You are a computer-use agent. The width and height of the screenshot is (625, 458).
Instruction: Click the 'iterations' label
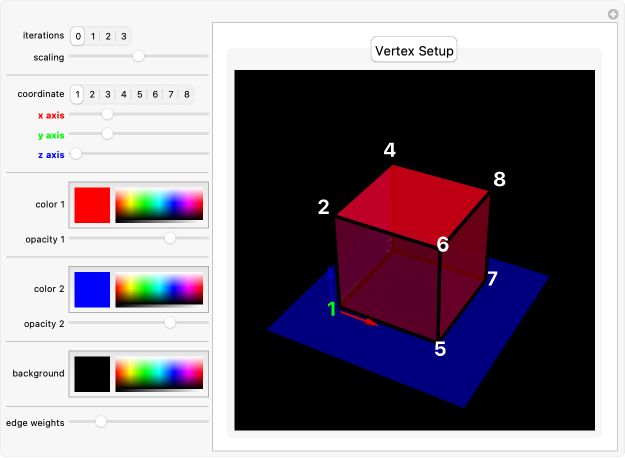(43, 35)
